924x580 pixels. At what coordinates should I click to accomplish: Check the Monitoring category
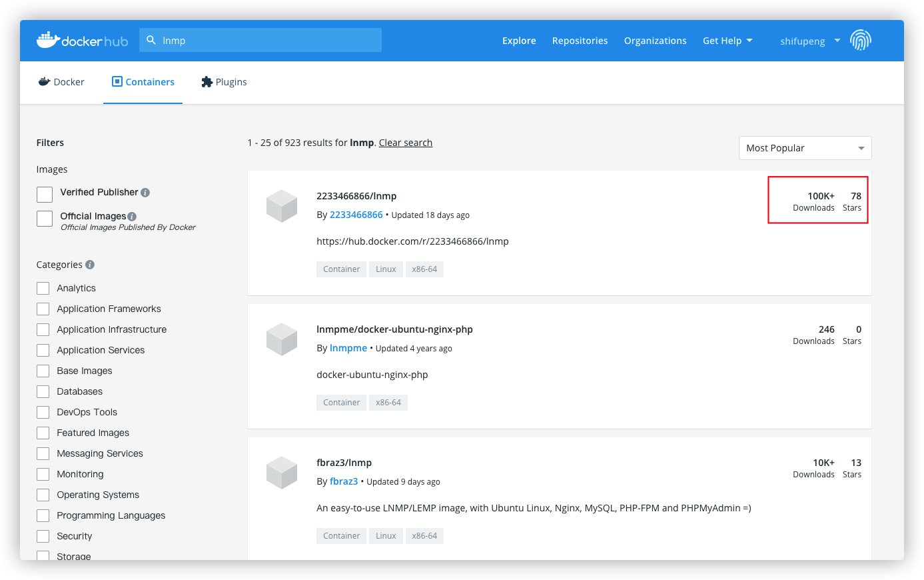pos(43,474)
